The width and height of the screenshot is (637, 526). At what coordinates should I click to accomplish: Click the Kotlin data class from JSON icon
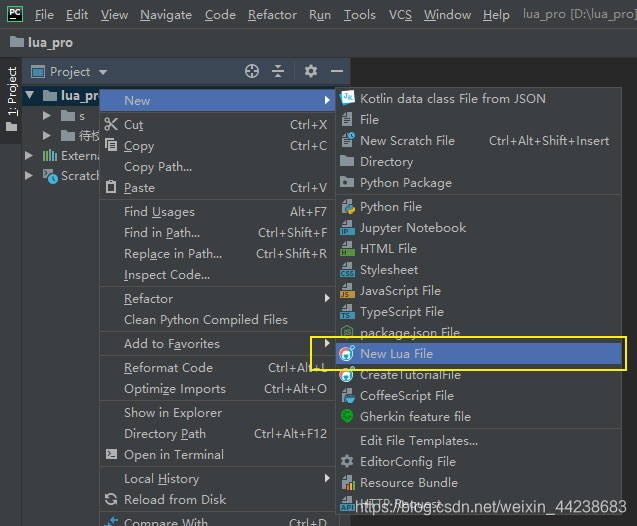347,98
